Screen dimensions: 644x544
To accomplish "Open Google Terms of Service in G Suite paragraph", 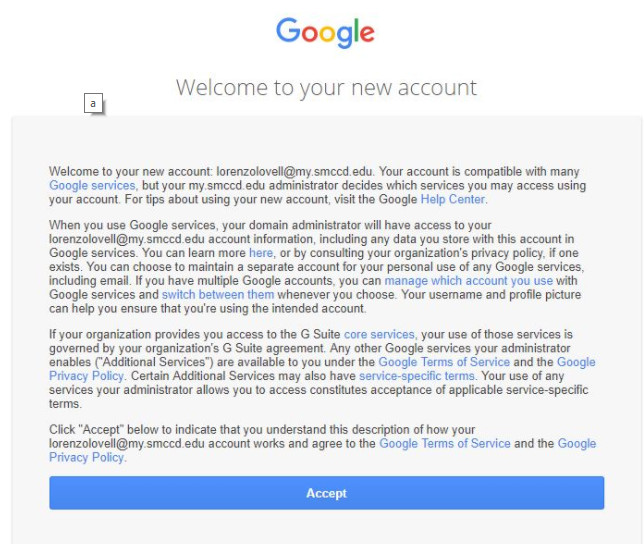I will pos(444,362).
